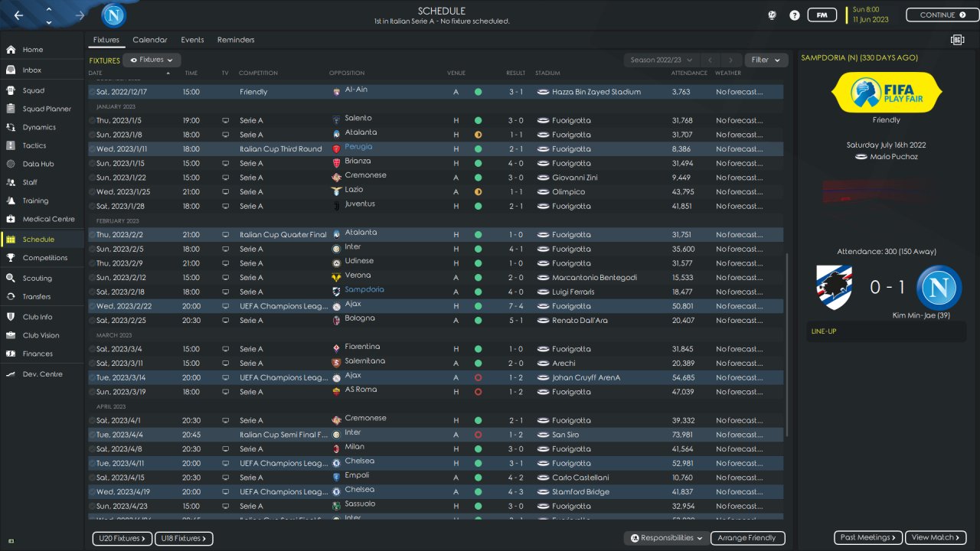Open the Season 2022/23 dropdown
This screenshot has height=551, width=980.
pyautogui.click(x=662, y=60)
